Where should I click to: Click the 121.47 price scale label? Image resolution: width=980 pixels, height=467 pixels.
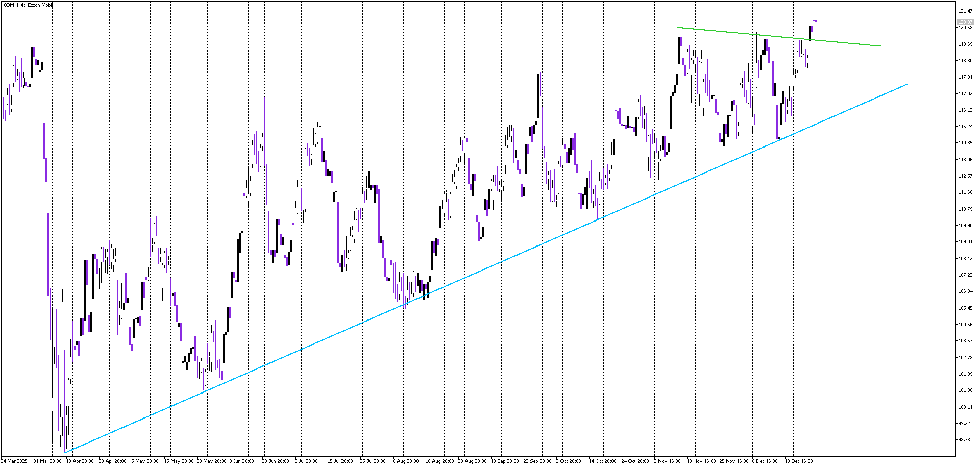click(x=965, y=11)
